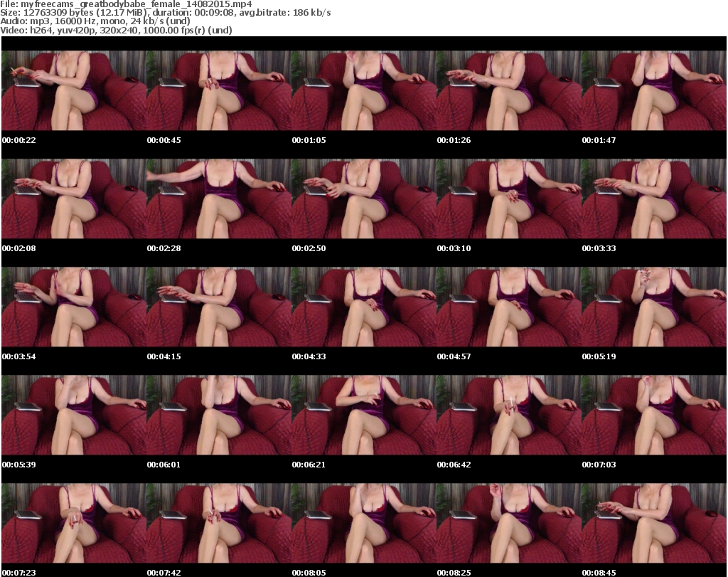Click the timestamp text 00:01:05
This screenshot has width=728, height=577.
(309, 140)
